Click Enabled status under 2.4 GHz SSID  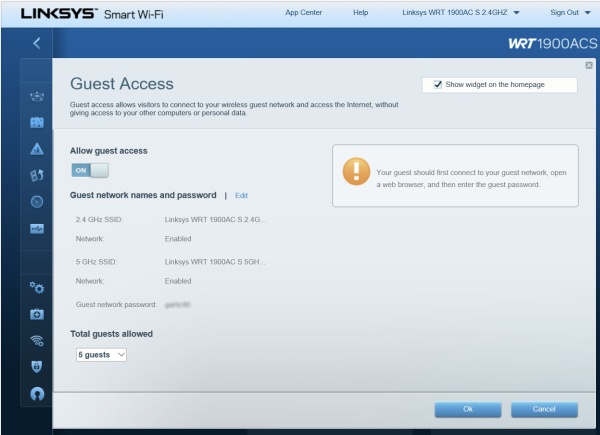point(178,239)
